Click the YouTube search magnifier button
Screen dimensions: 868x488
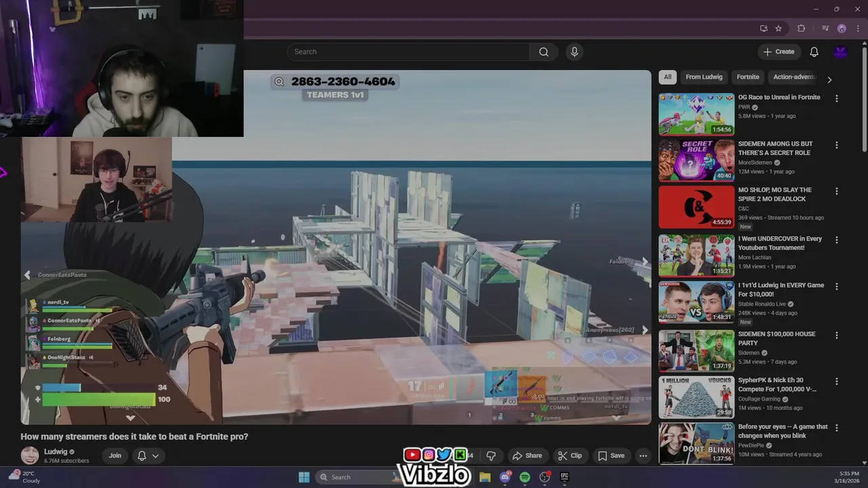543,52
